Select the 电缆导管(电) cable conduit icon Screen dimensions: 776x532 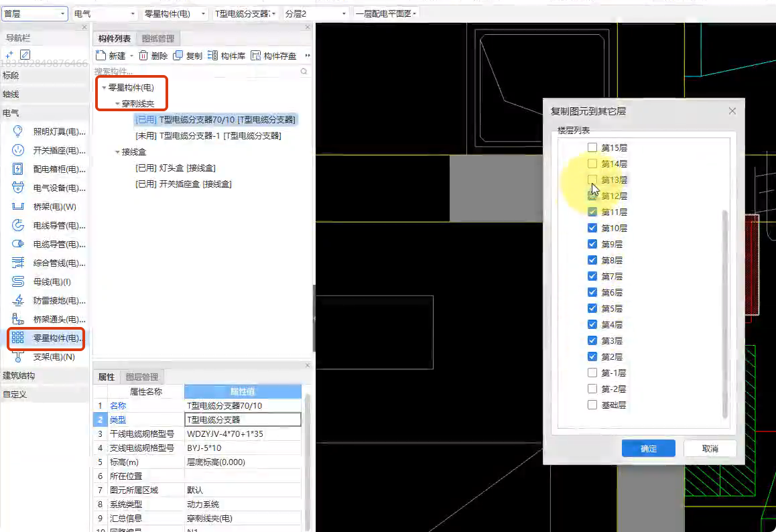[x=18, y=244]
